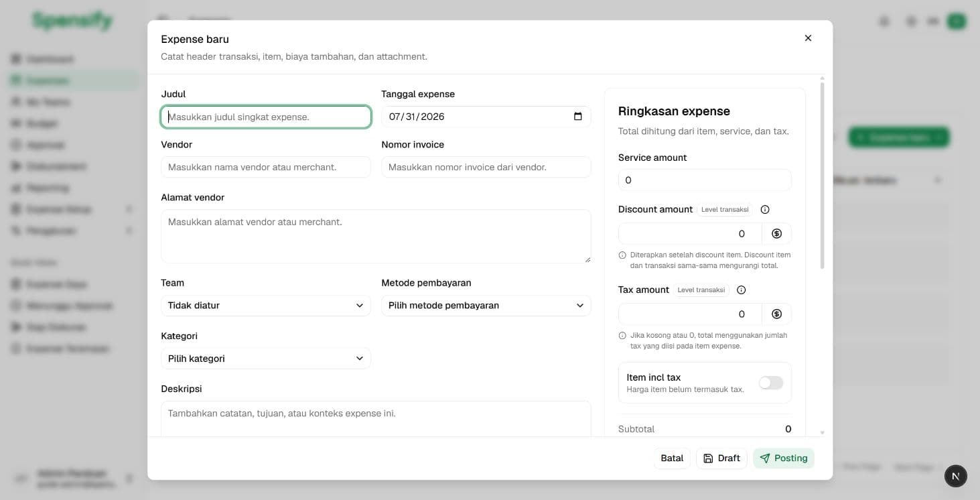Click the Subtotal label
This screenshot has height=500, width=980.
(x=636, y=429)
